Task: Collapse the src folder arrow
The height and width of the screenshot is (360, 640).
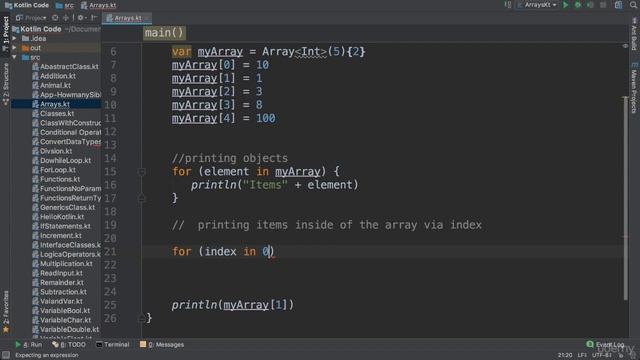Action: click(x=15, y=57)
